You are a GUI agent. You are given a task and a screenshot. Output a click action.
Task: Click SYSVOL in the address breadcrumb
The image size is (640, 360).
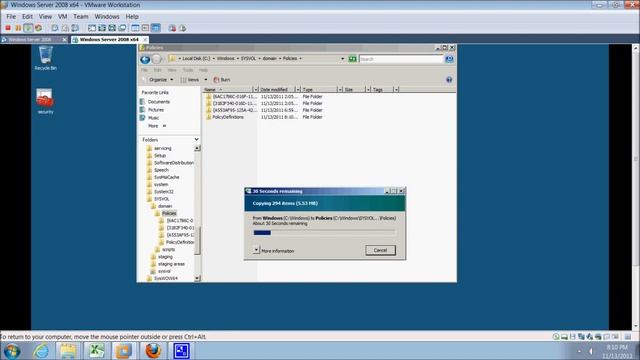point(248,58)
